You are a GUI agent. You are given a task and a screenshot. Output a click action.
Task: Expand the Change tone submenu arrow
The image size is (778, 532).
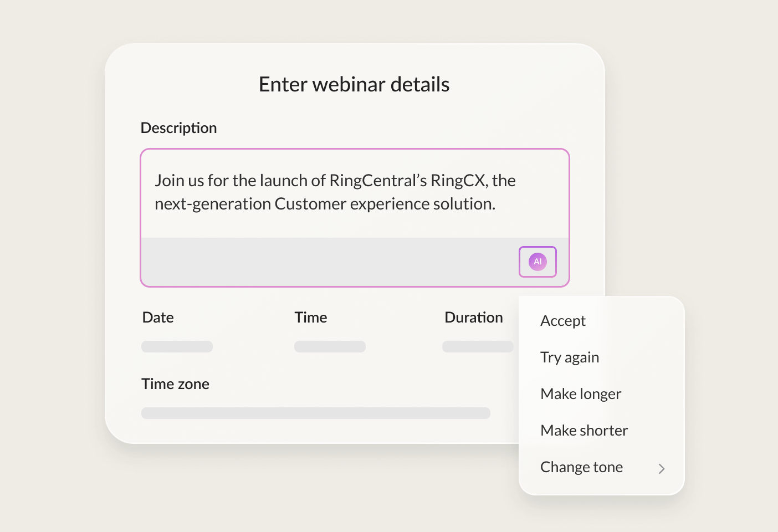(661, 469)
